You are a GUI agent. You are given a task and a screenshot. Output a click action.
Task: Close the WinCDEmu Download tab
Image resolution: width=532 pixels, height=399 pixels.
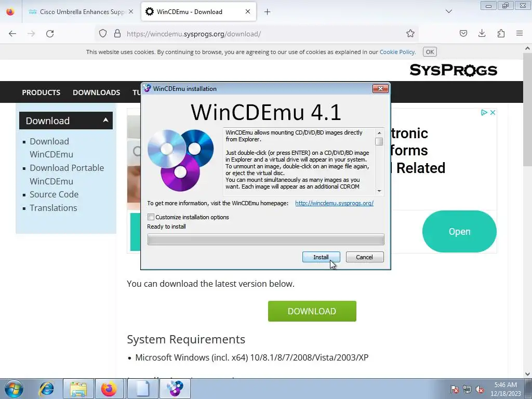point(248,11)
